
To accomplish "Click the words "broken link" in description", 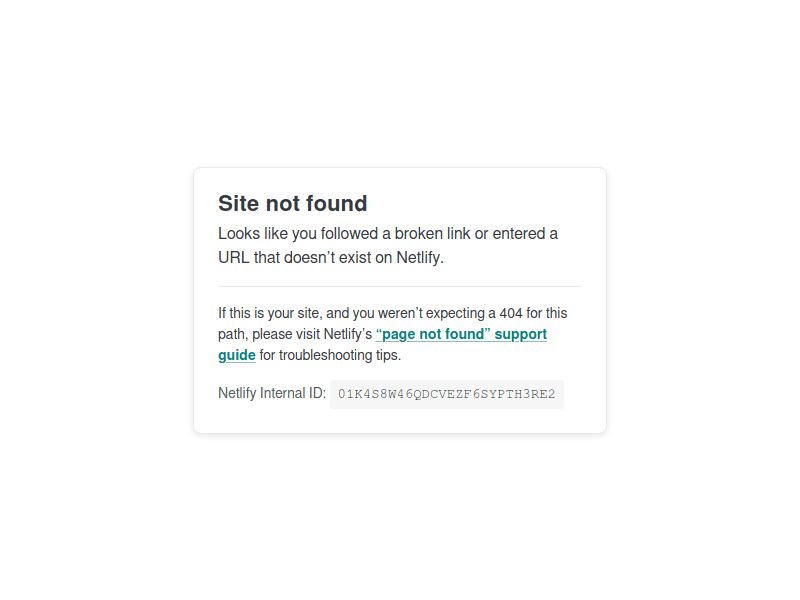I will [432, 234].
